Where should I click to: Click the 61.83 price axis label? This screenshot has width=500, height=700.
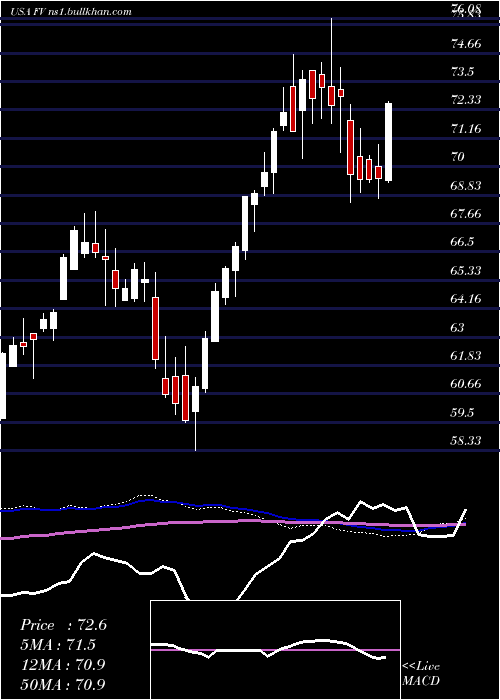[x=466, y=356]
